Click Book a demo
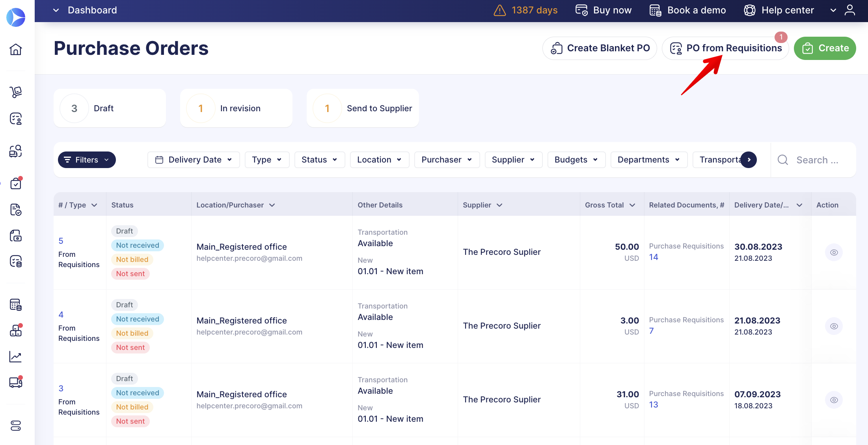This screenshot has height=445, width=868. click(x=687, y=10)
